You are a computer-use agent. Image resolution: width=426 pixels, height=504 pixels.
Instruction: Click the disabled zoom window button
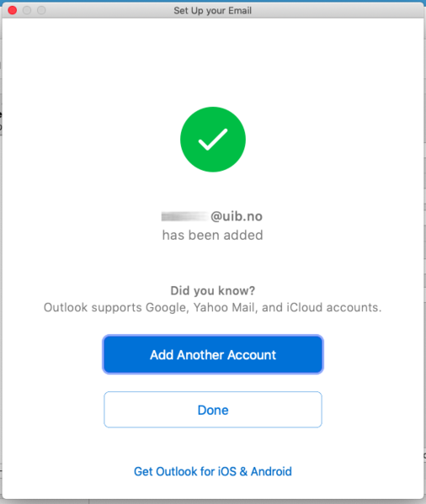pos(41,10)
